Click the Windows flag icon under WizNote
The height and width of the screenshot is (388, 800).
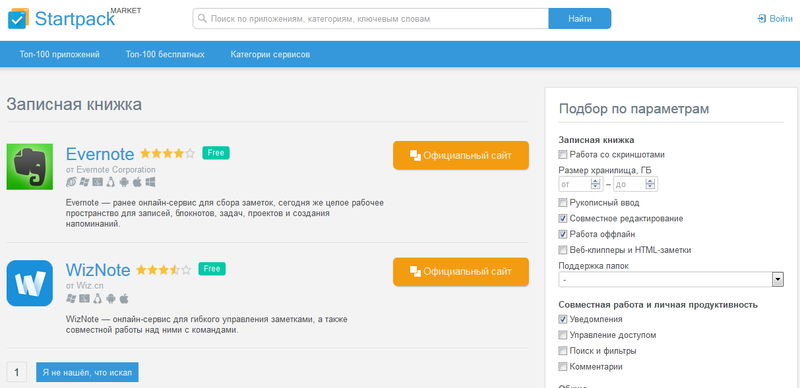pos(71,299)
